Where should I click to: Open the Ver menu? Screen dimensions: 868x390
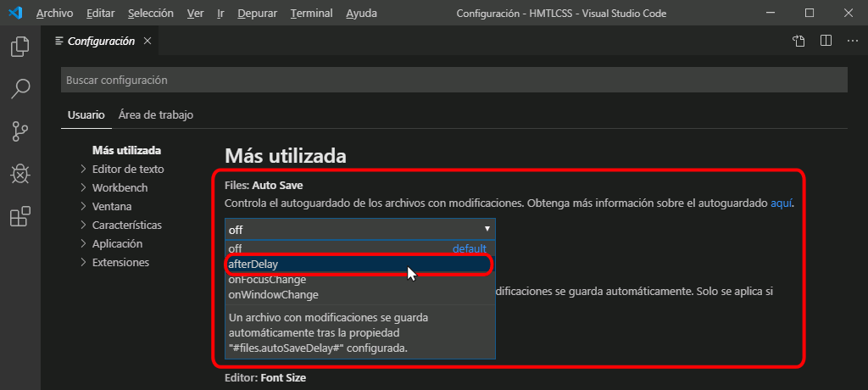pyautogui.click(x=196, y=14)
